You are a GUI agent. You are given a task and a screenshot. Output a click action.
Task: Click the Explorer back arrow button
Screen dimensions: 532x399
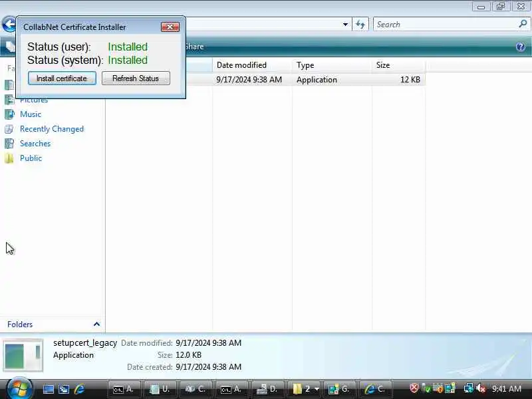coord(9,25)
